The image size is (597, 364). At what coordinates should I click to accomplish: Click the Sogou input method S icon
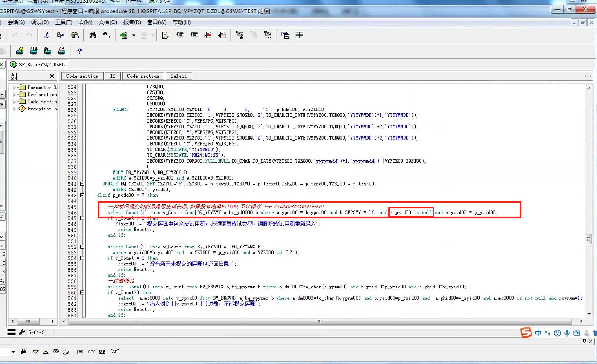click(x=526, y=333)
